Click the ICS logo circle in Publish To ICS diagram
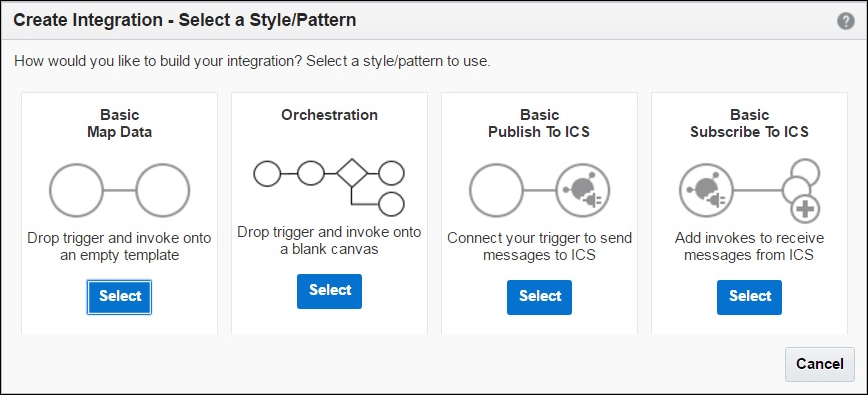868x395 pixels. pos(583,190)
